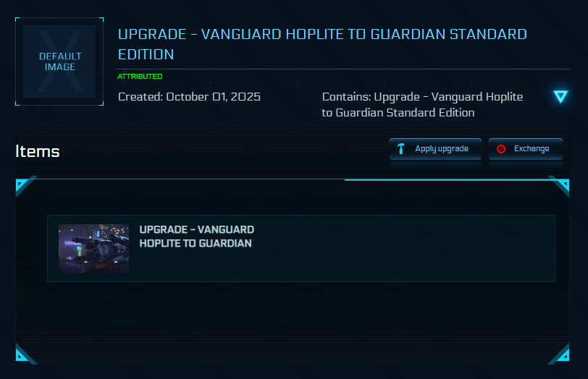588x379 pixels.
Task: Click the Items section heading
Action: (38, 151)
